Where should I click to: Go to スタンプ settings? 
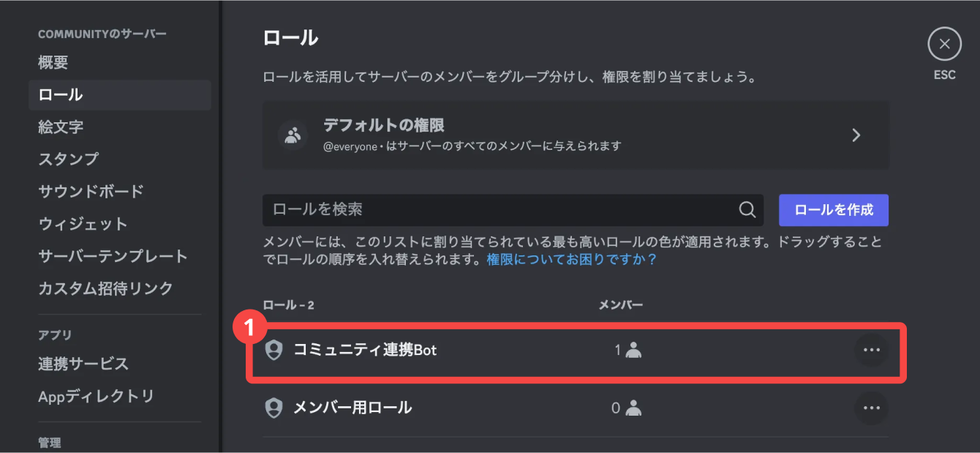click(x=69, y=160)
